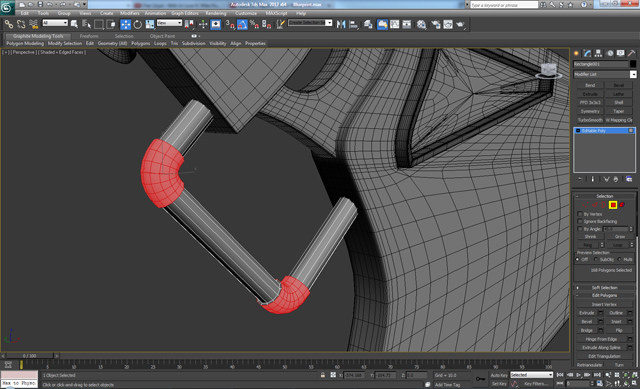The height and width of the screenshot is (389, 640).
Task: Collapse the Edit Polygons rollout
Action: [604, 295]
